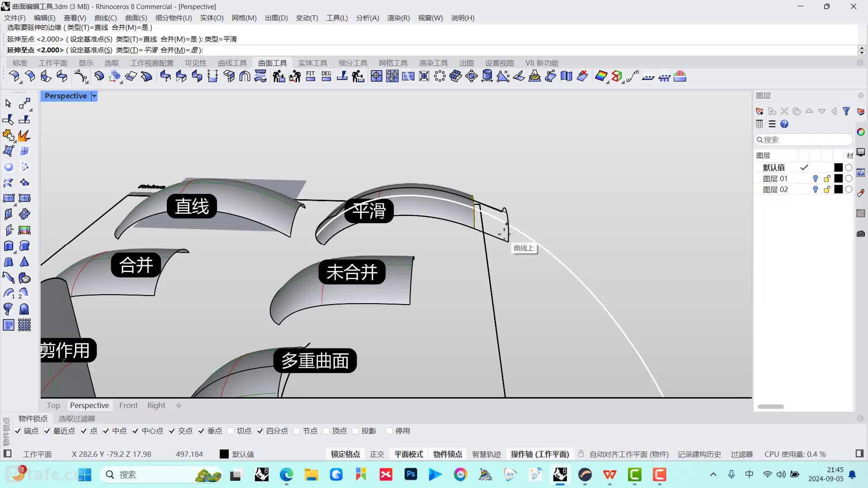Switch to the 实体工具 toolbar tab
Screen dimensions: 868x488
pyautogui.click(x=312, y=63)
